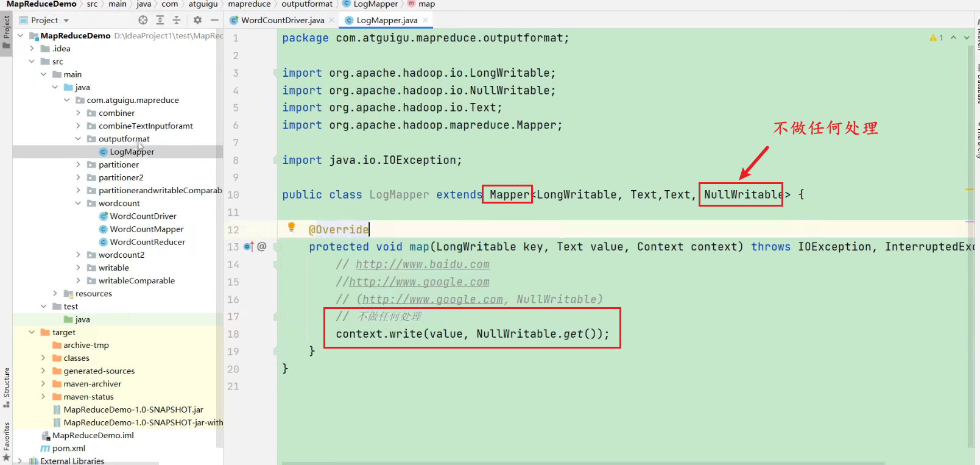Click the fold toggle beside line 13
Image resolution: width=980 pixels, height=465 pixels.
click(276, 247)
